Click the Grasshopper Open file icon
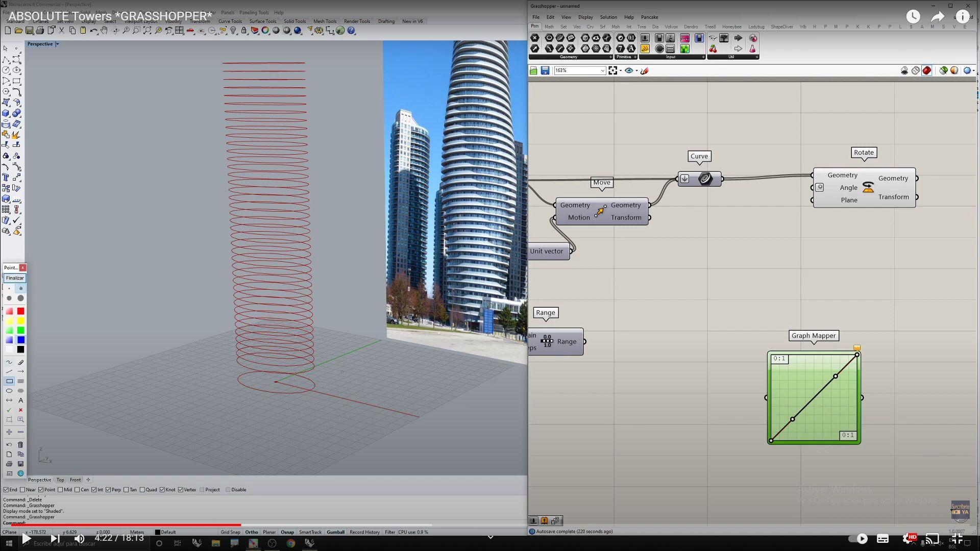 point(533,71)
